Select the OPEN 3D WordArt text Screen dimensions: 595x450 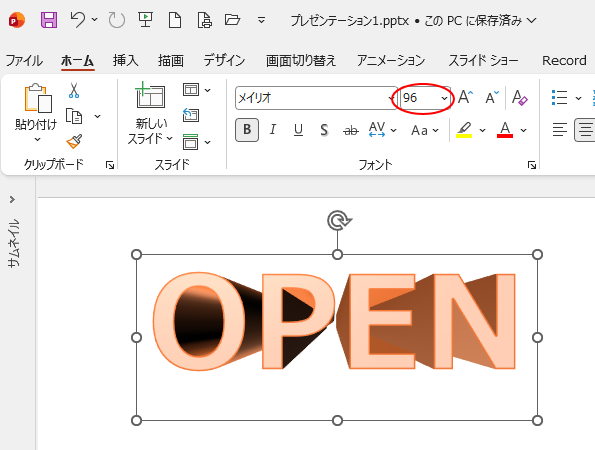[x=334, y=321]
